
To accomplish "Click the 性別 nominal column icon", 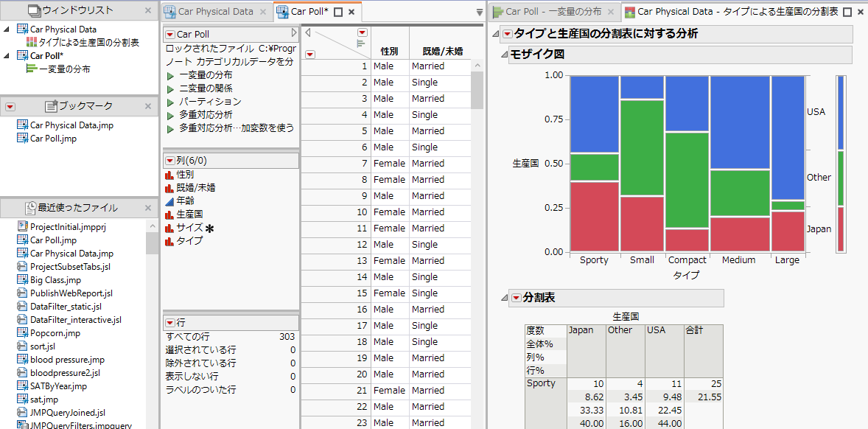I will pos(169,175).
